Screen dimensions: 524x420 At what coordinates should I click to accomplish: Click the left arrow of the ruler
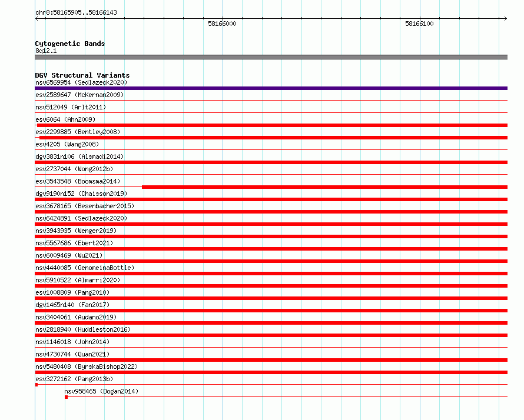click(x=37, y=19)
